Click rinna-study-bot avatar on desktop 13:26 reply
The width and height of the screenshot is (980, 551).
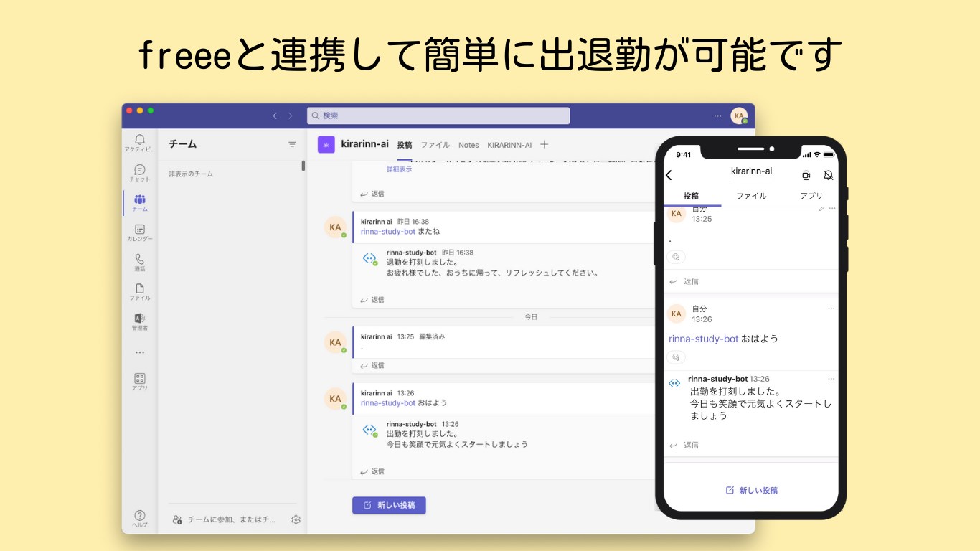[369, 430]
